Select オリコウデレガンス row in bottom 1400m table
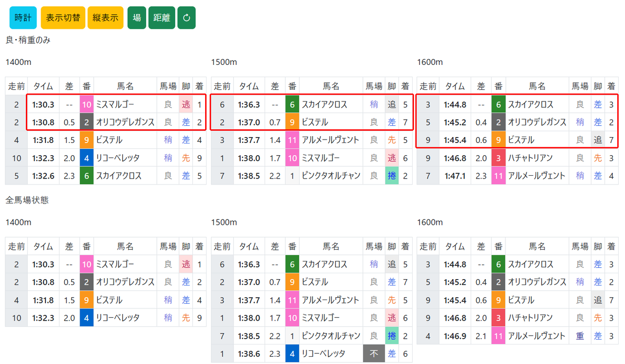 [x=105, y=282]
